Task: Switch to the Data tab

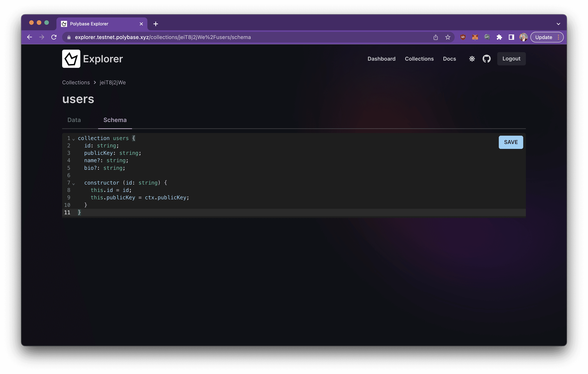Action: (x=74, y=120)
